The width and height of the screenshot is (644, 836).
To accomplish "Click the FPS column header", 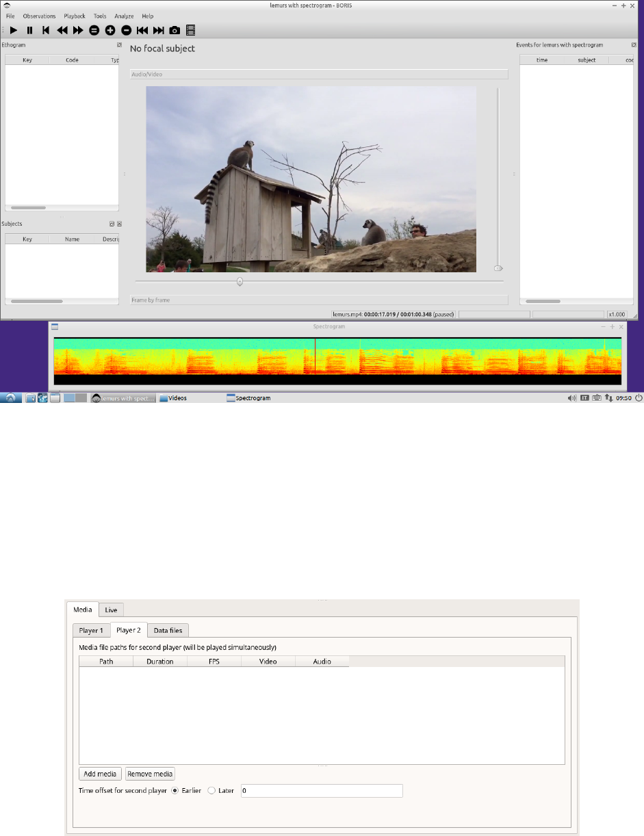I will 214,662.
